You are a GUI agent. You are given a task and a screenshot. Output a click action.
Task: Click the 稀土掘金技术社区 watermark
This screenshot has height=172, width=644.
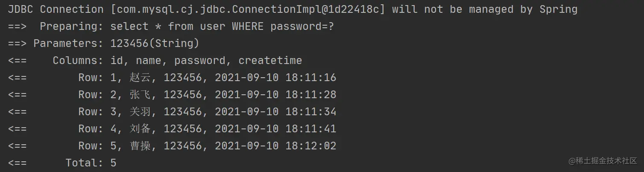point(603,161)
